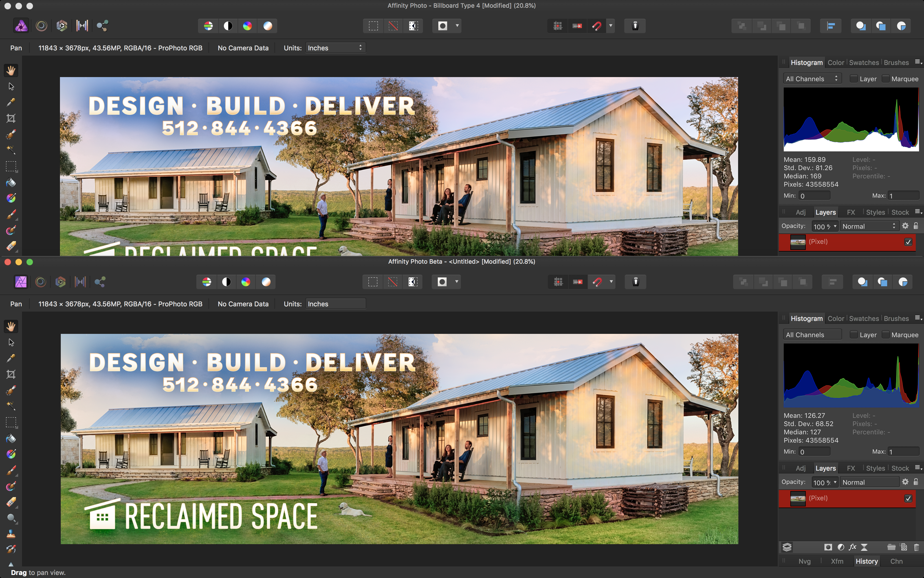Delete layer with trash icon, Beta window

(x=916, y=547)
